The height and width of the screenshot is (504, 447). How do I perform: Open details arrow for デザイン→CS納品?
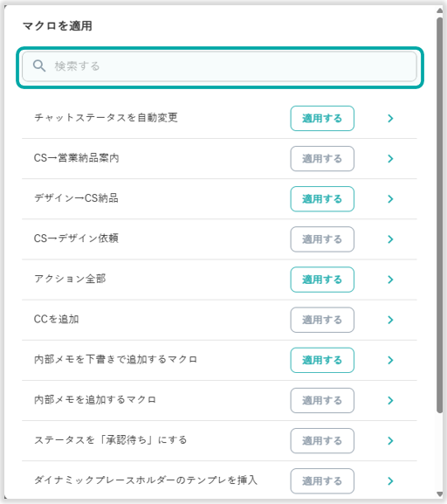click(390, 199)
